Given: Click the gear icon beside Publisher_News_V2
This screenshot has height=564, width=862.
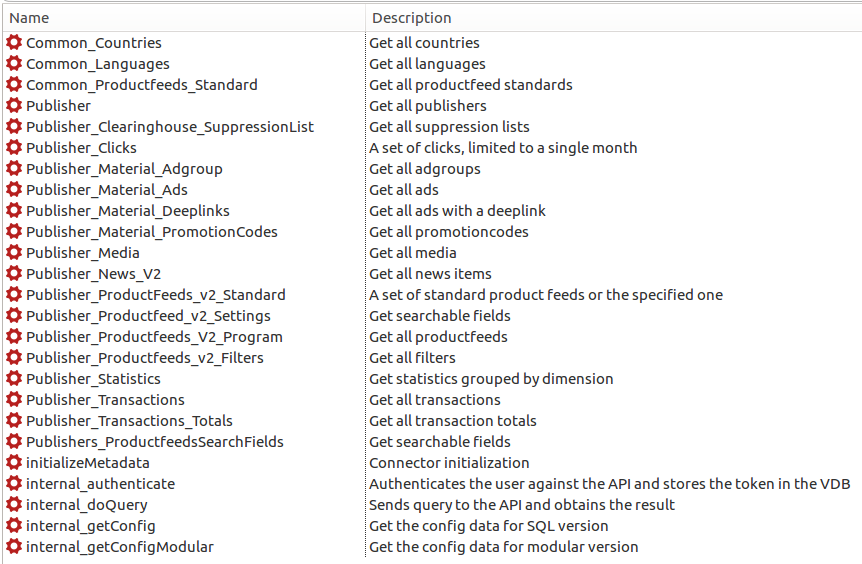Looking at the screenshot, I should (14, 274).
